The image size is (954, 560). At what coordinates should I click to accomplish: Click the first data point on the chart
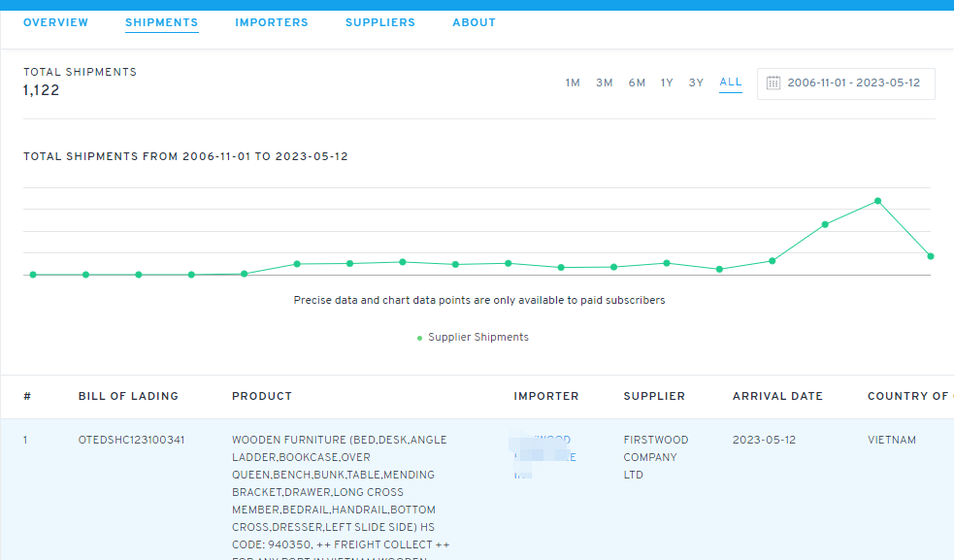(33, 275)
